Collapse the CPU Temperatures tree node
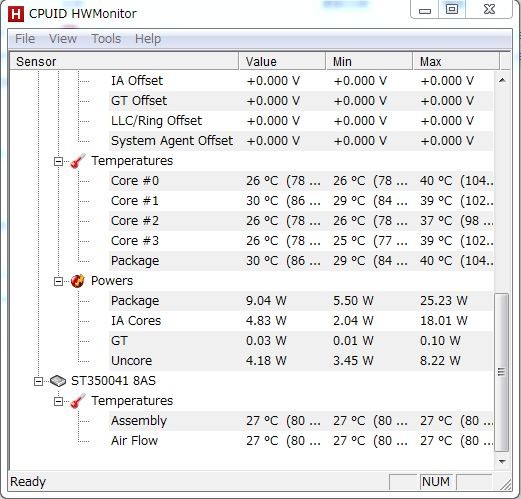Image resolution: width=521 pixels, height=499 pixels. (x=58, y=162)
